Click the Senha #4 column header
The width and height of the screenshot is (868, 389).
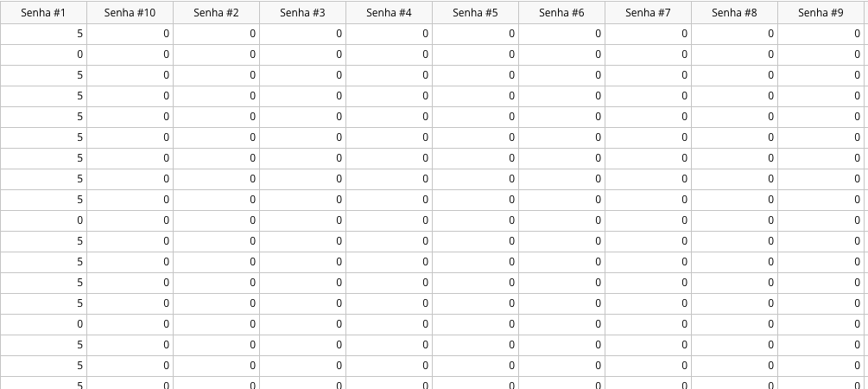(x=390, y=12)
